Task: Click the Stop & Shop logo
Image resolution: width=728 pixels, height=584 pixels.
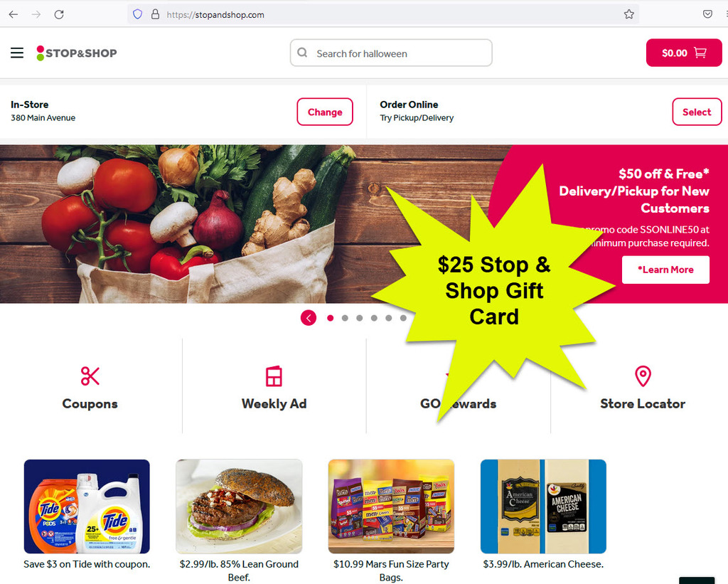Action: (77, 53)
